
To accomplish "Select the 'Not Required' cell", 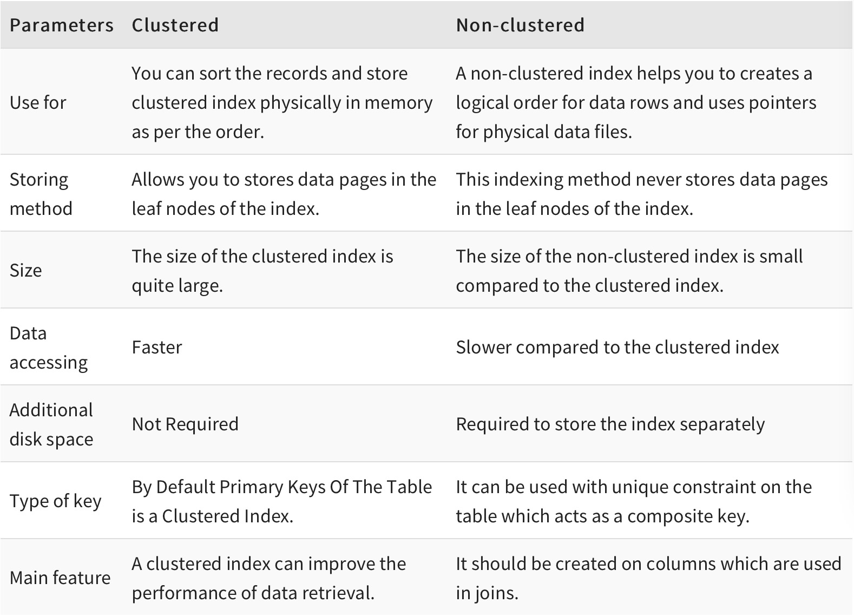I will pos(185,424).
